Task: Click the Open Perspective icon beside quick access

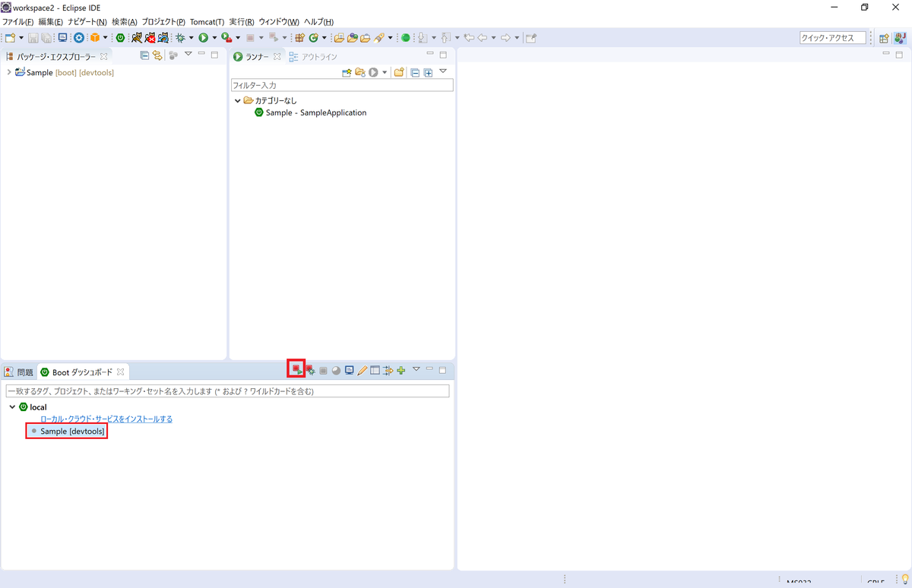Action: [x=885, y=38]
